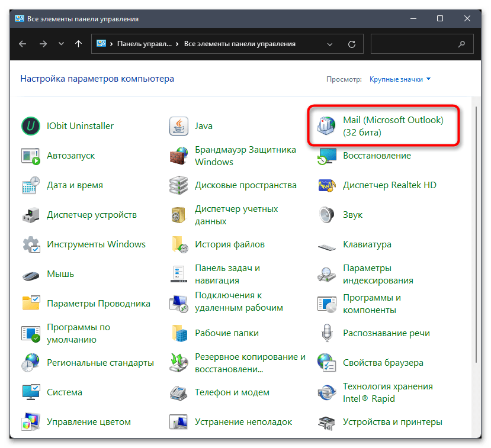Click the Панель задач и навигация icon
The width and height of the screenshot is (491, 448).
pos(178,274)
